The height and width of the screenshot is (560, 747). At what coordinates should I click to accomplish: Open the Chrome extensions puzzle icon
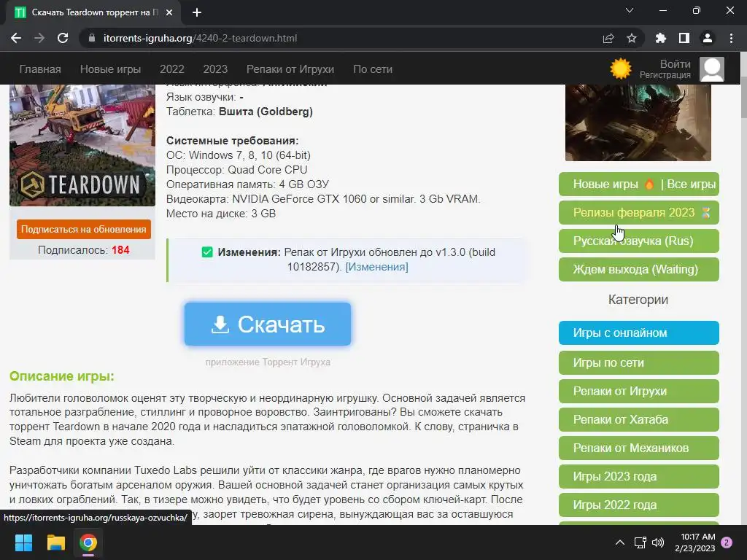661,38
